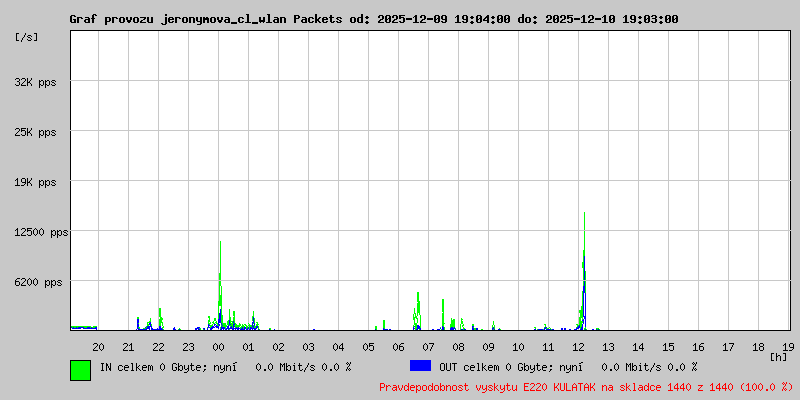Click the x-axis hour label '13'

(608, 347)
